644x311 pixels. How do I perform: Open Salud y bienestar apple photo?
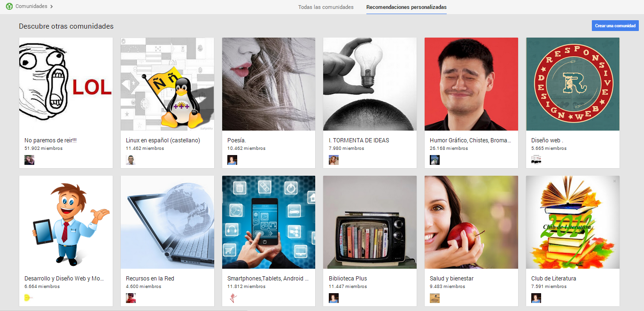click(x=471, y=222)
